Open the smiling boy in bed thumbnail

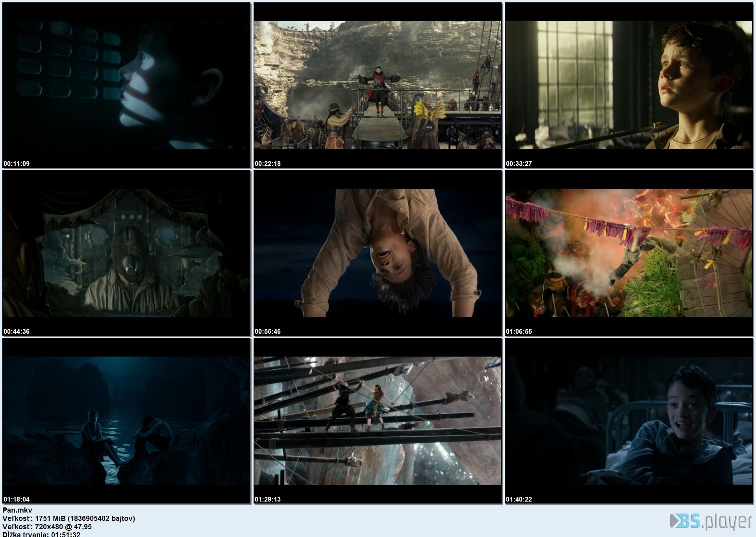point(629,420)
